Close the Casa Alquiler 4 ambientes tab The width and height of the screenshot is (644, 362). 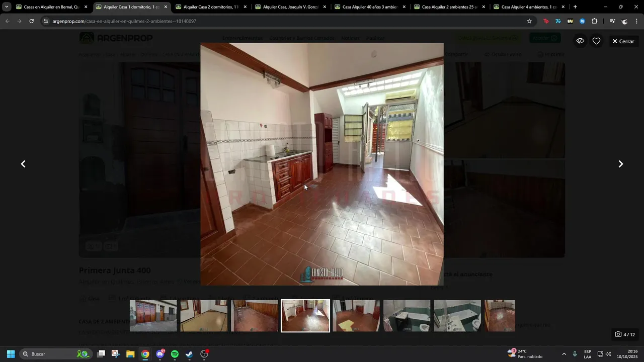pos(563,7)
